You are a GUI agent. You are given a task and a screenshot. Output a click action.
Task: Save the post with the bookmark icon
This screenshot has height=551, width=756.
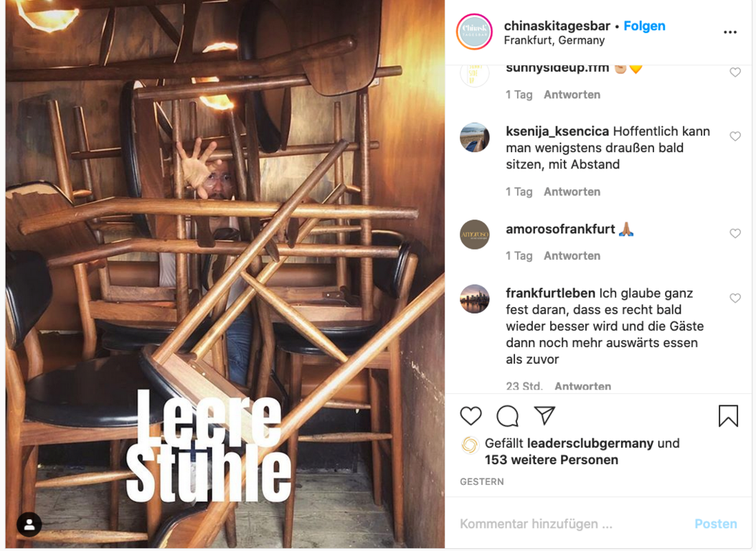728,415
